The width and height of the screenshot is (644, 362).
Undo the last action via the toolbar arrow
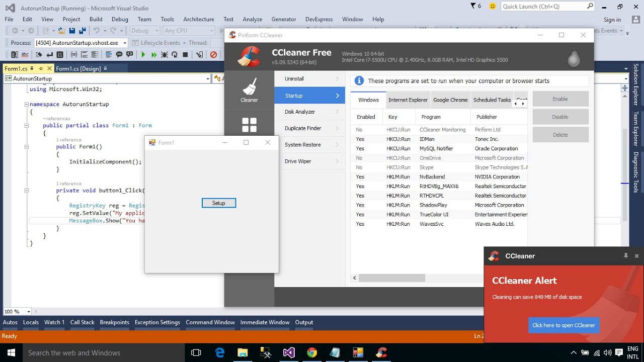97,31
